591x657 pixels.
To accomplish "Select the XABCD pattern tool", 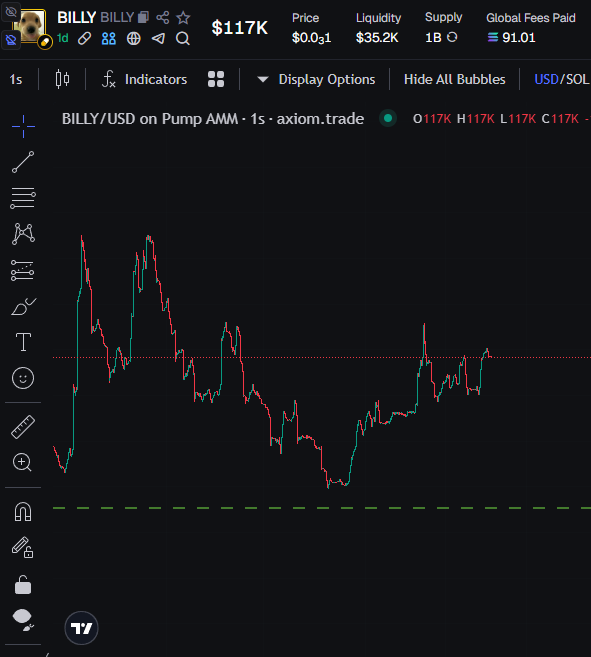I will (23, 234).
